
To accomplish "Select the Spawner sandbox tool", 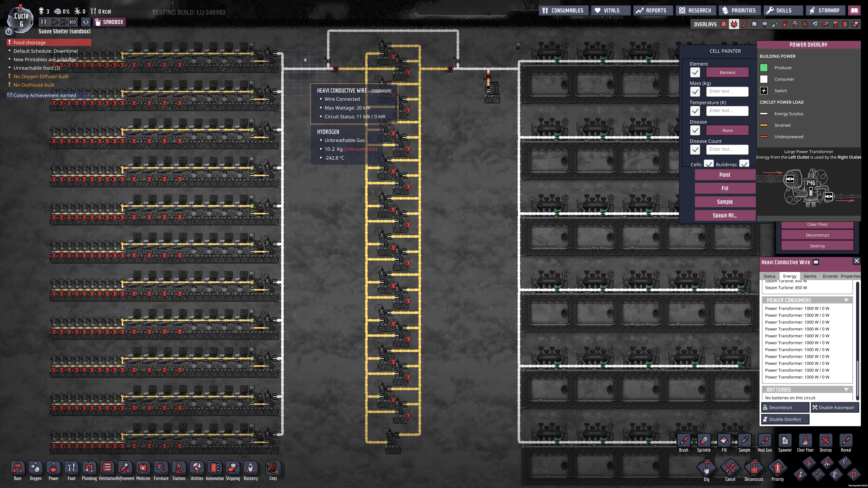I will 785,441.
